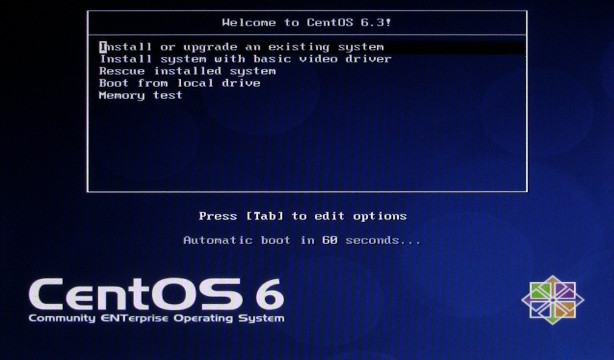Click the 'Automatic boot in 60 seconds...' countdown

coord(302,240)
